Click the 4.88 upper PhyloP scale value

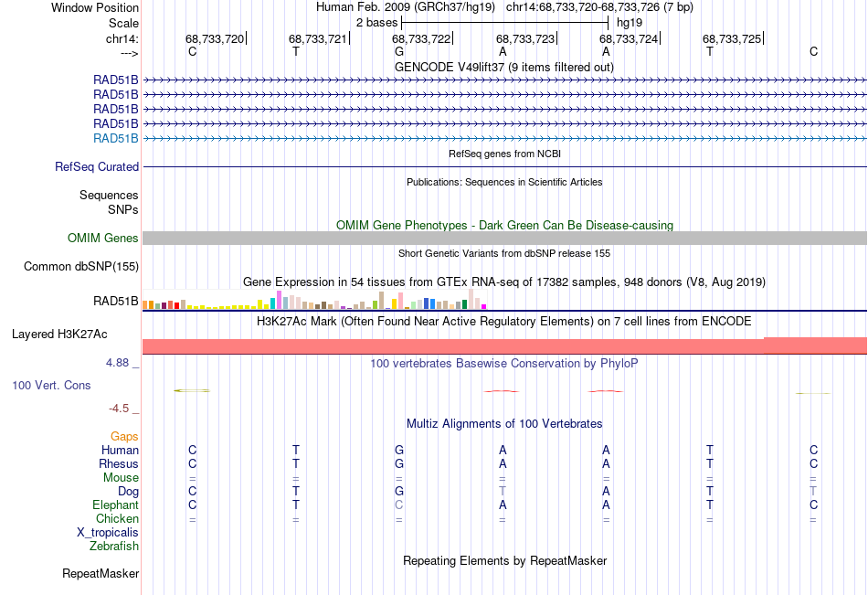coord(117,363)
